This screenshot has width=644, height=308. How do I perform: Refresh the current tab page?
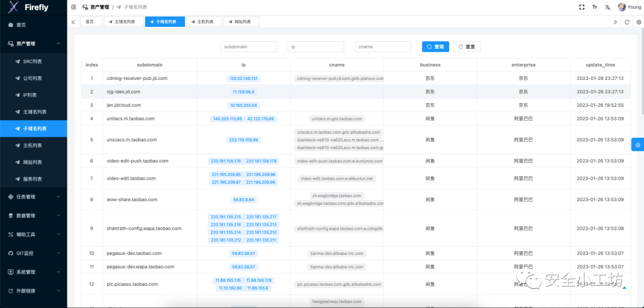click(627, 22)
